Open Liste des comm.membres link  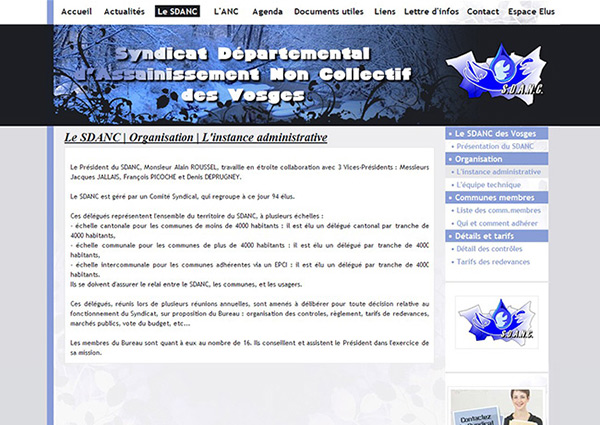[498, 210]
